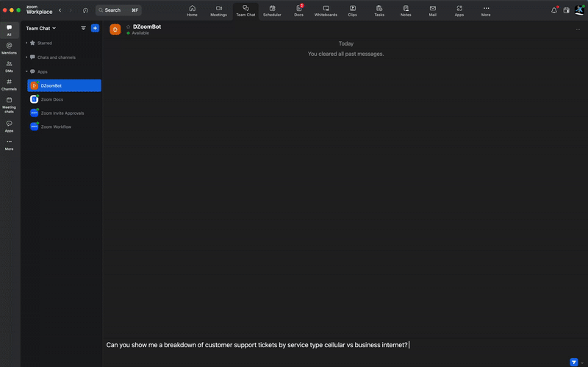Click the Search field
This screenshot has height=367, width=588.
coord(118,10)
